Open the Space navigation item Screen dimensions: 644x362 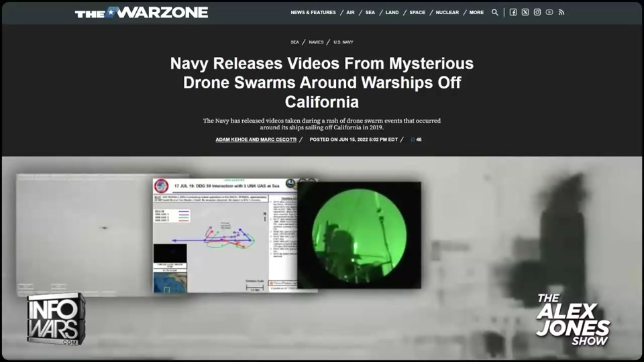417,12
